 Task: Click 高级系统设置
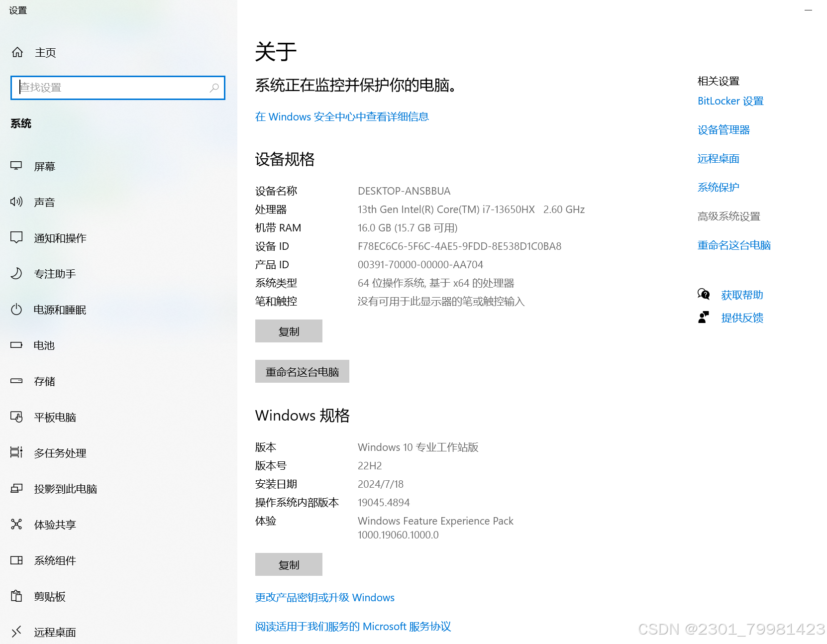click(729, 216)
